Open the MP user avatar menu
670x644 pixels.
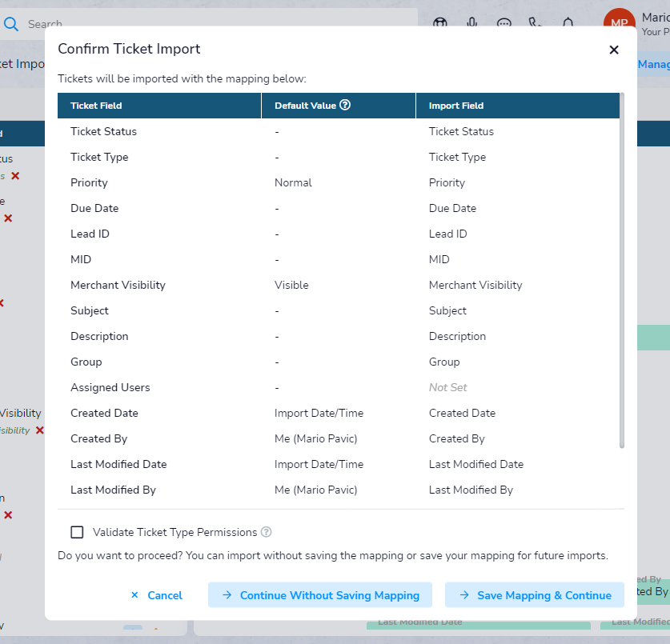[619, 22]
